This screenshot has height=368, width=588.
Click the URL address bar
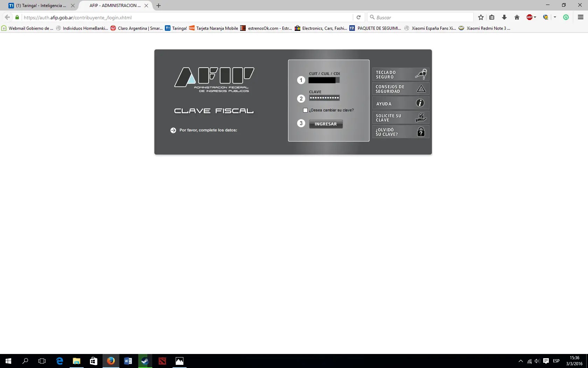[187, 18]
